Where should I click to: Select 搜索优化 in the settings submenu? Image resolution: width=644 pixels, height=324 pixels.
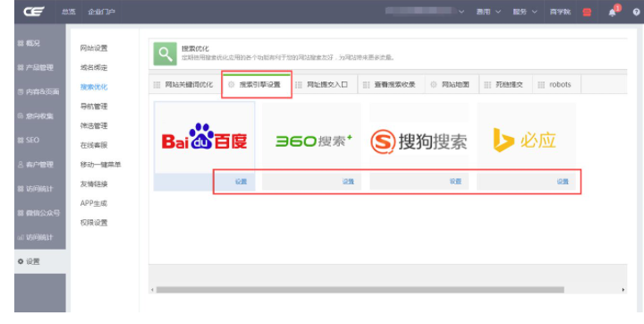[94, 87]
